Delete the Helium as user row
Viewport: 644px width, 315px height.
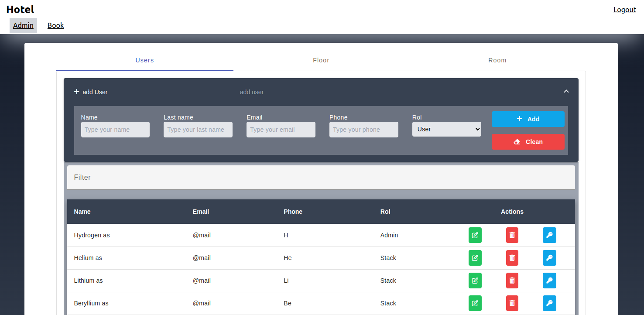pyautogui.click(x=512, y=258)
